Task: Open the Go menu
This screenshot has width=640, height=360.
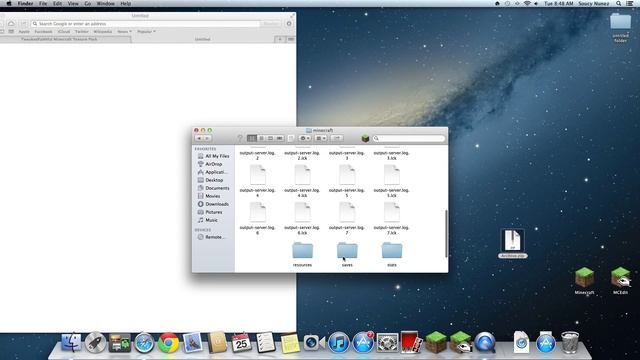Action: point(88,3)
